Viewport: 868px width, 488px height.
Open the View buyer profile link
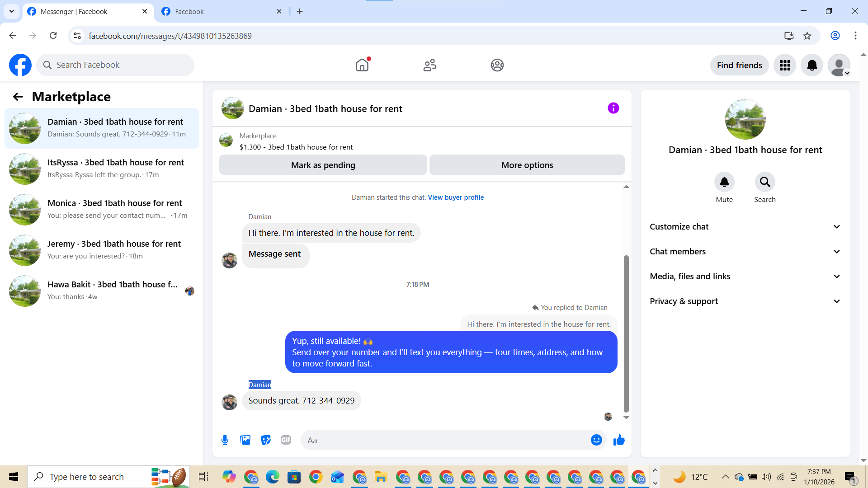coord(456,197)
